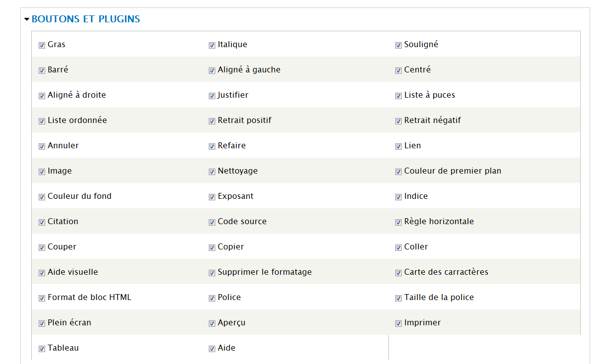Toggle the Souligné checkbox
The width and height of the screenshot is (613, 364).
pyautogui.click(x=399, y=45)
